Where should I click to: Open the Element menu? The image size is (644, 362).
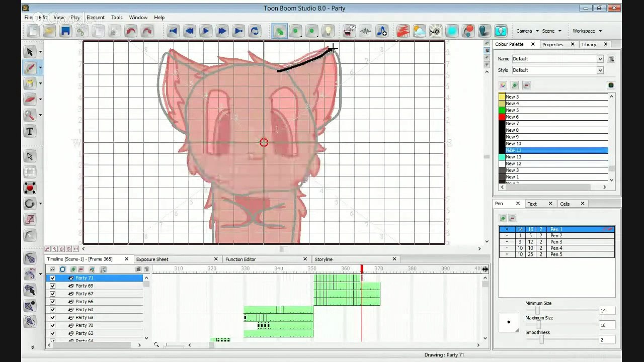pos(96,18)
